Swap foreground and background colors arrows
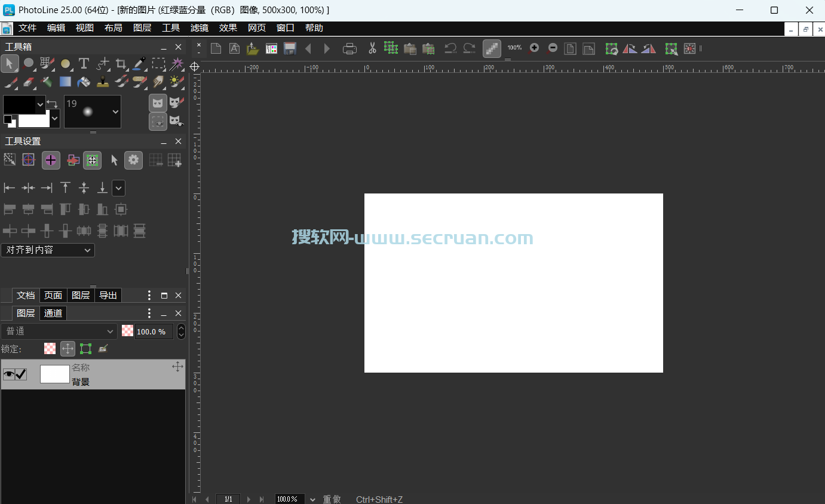The image size is (825, 504). click(53, 104)
